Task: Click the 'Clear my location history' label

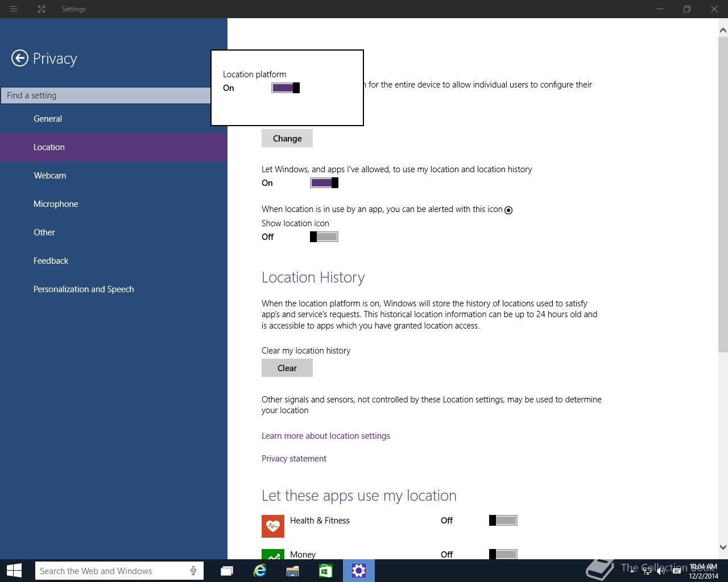Action: pyautogui.click(x=306, y=351)
